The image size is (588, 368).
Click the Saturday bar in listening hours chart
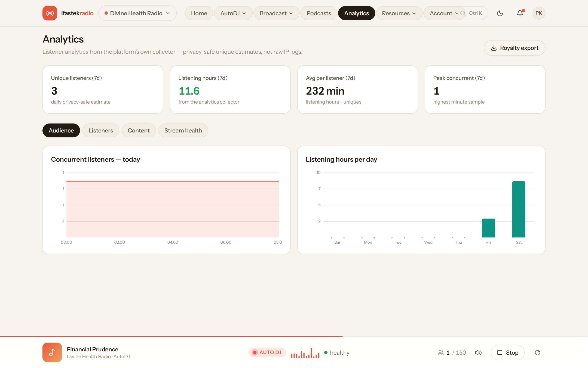coord(519,209)
